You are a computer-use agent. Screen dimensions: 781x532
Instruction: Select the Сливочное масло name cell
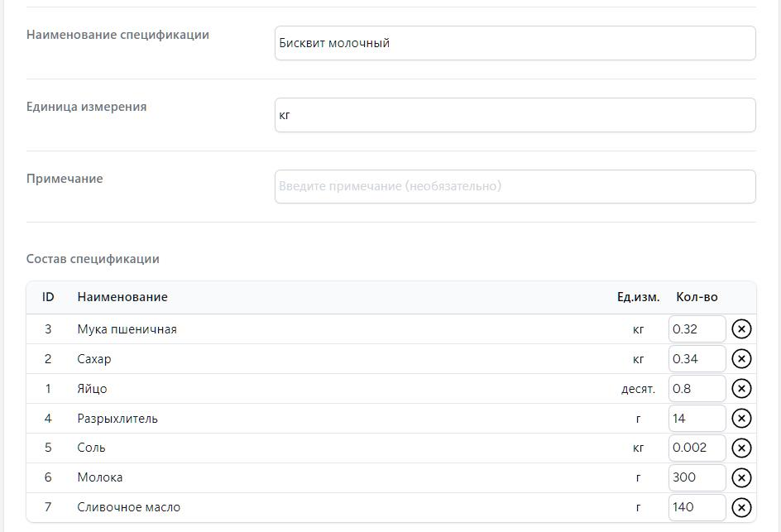[x=129, y=507]
